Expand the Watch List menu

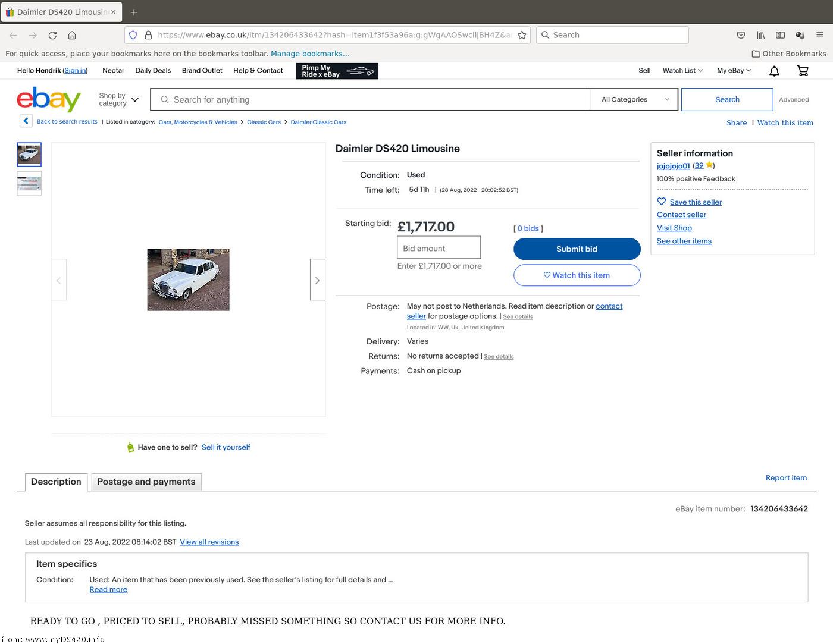(683, 70)
